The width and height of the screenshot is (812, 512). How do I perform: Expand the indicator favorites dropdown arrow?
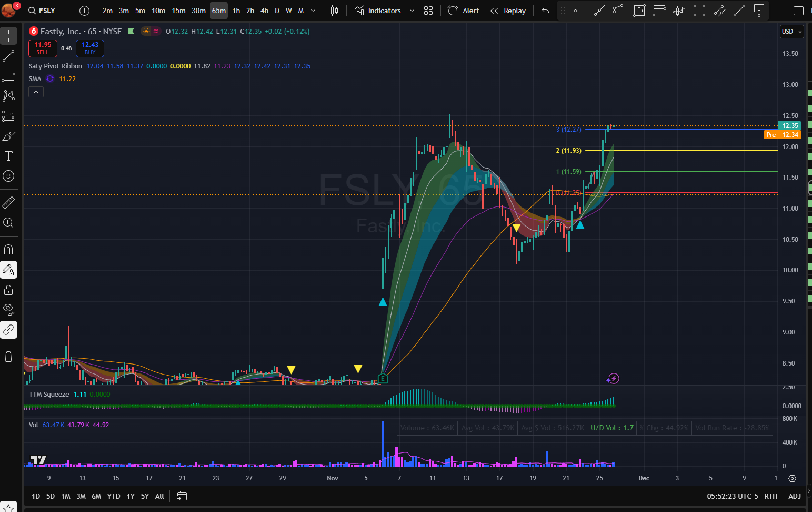[x=412, y=11]
